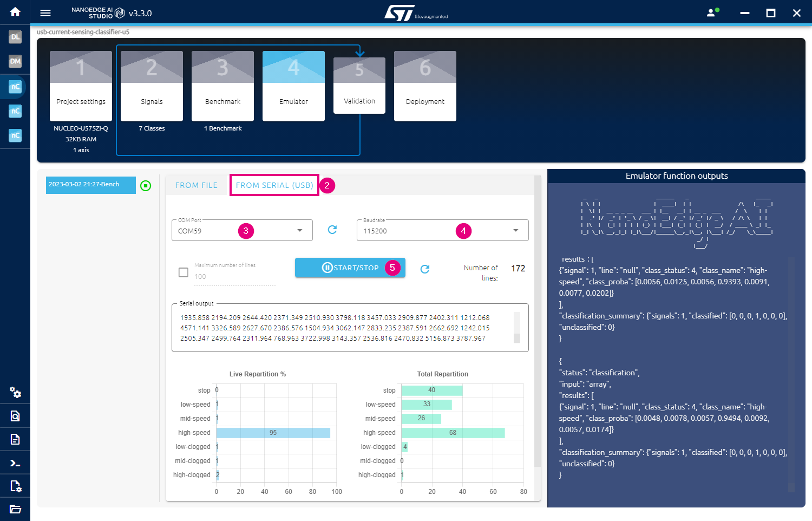Click the NUCLEO-U575ZI-Q board label
This screenshot has height=521, width=812.
81,128
